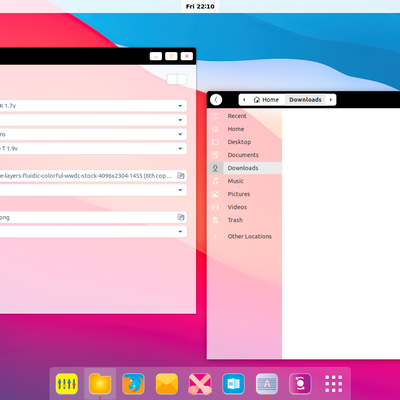Click the round back button in Files header
The height and width of the screenshot is (400, 400).
(216, 100)
